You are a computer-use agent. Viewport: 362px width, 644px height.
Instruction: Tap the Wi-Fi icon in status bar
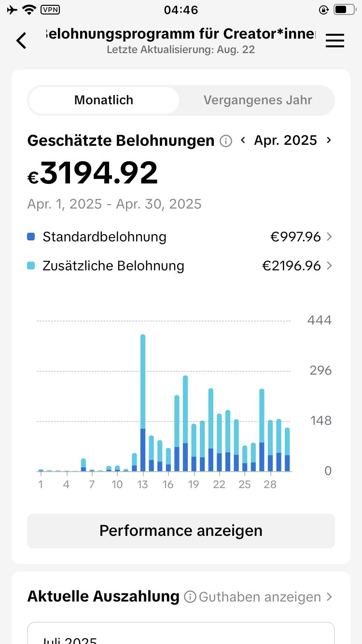pos(30,9)
